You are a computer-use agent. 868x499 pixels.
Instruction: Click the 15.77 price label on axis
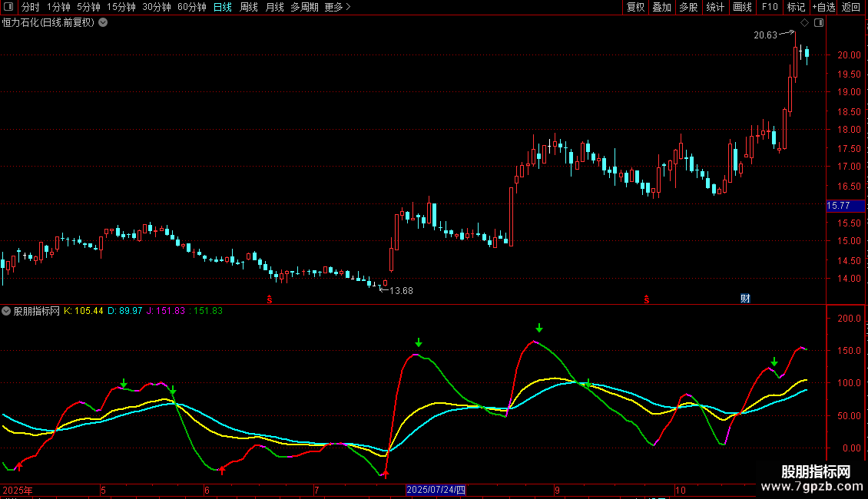point(838,206)
